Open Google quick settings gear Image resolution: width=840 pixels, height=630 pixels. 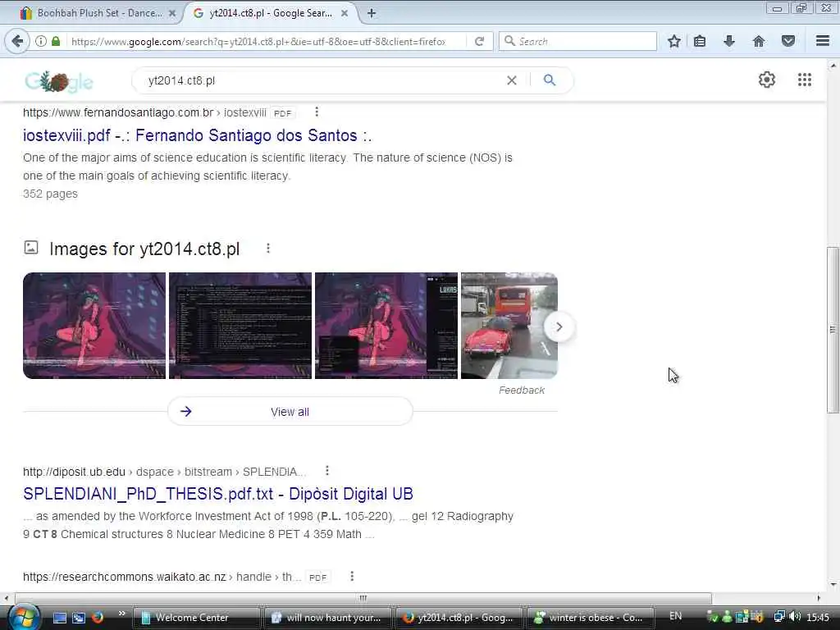(767, 80)
